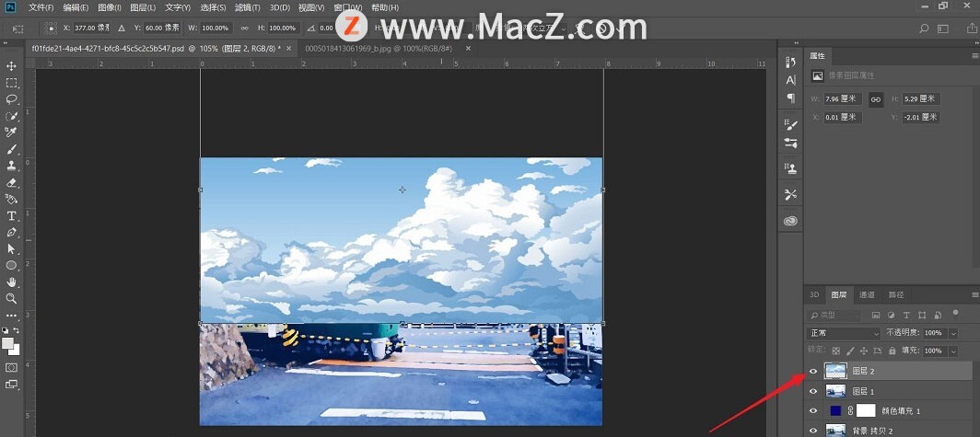
Task: Select the Horizontal Type tool
Action: pyautogui.click(x=12, y=215)
